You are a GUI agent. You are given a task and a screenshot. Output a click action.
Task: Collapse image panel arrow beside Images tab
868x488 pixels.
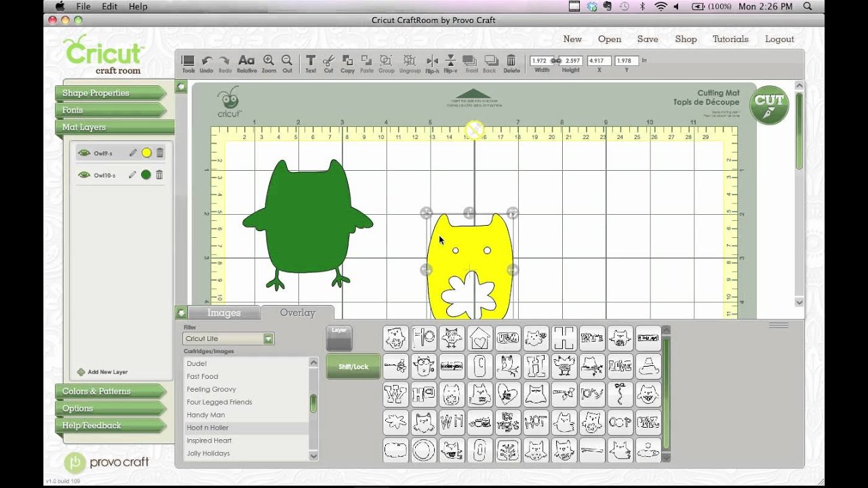pyautogui.click(x=181, y=312)
